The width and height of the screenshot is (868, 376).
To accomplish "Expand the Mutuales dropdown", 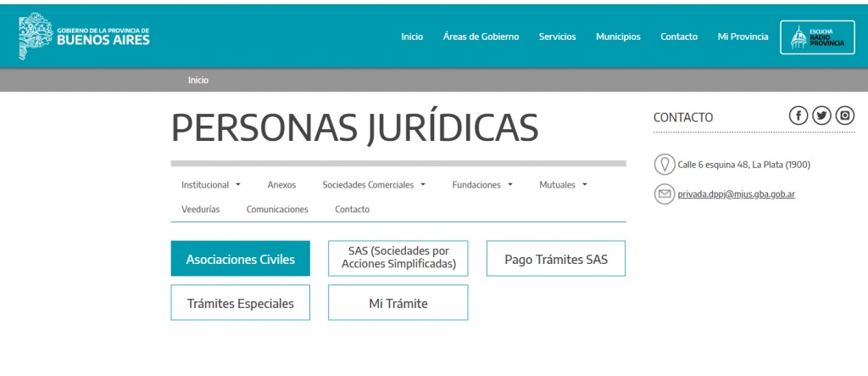I will [563, 185].
